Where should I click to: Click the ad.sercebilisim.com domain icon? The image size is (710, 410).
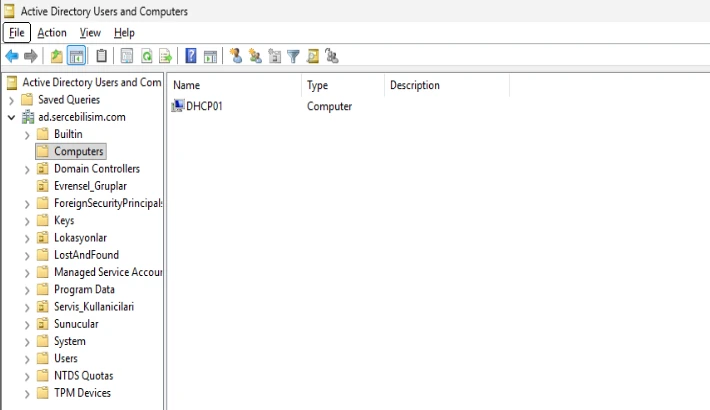28,117
